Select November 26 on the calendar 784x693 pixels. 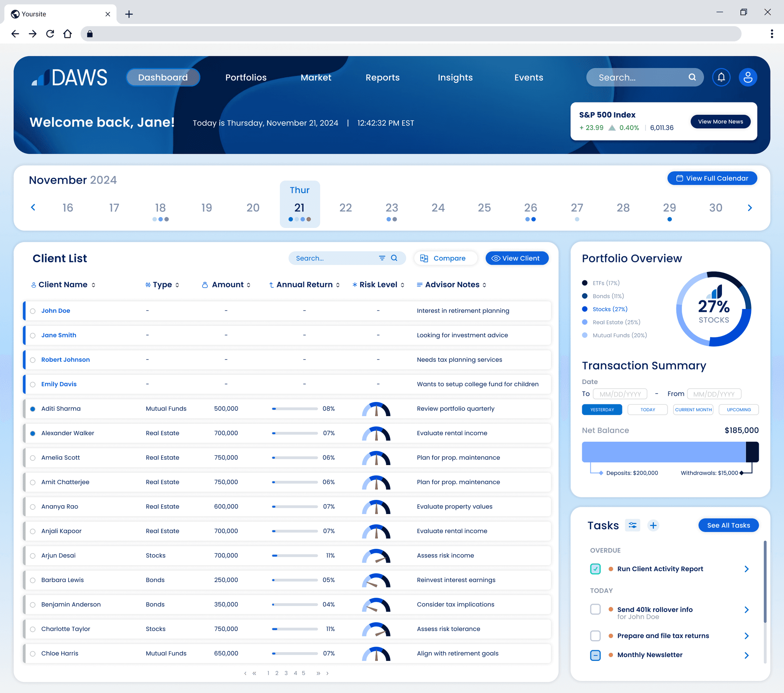click(x=530, y=208)
